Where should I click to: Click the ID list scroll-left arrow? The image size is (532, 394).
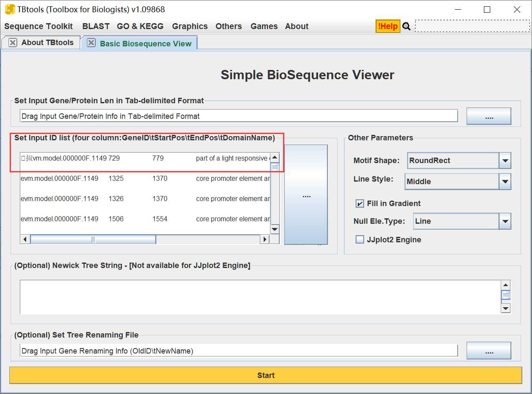25,239
